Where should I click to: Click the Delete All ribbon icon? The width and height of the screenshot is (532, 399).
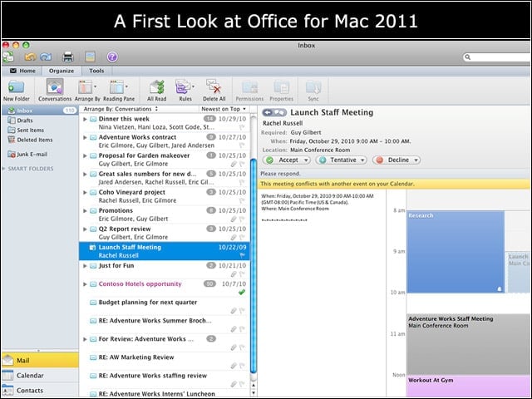[x=214, y=91]
